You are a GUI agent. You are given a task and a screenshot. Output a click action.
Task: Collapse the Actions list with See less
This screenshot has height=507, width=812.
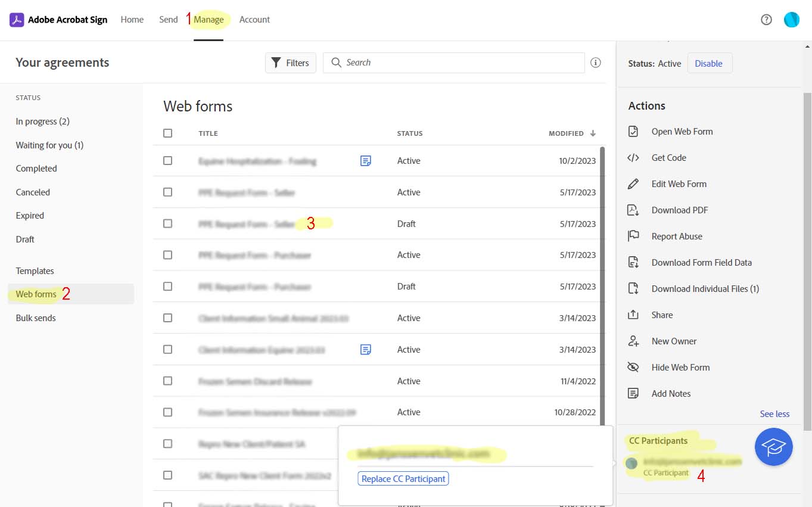pyautogui.click(x=774, y=413)
